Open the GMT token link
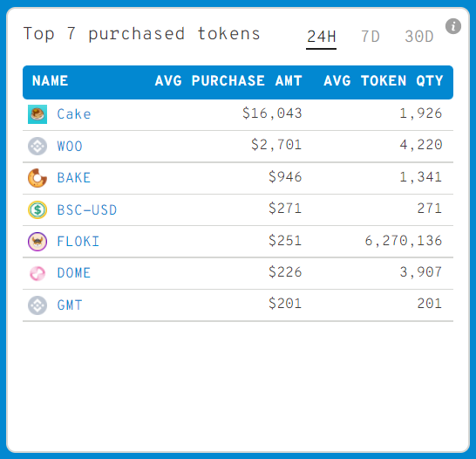Viewport: 476px width, 459px height. [70, 305]
